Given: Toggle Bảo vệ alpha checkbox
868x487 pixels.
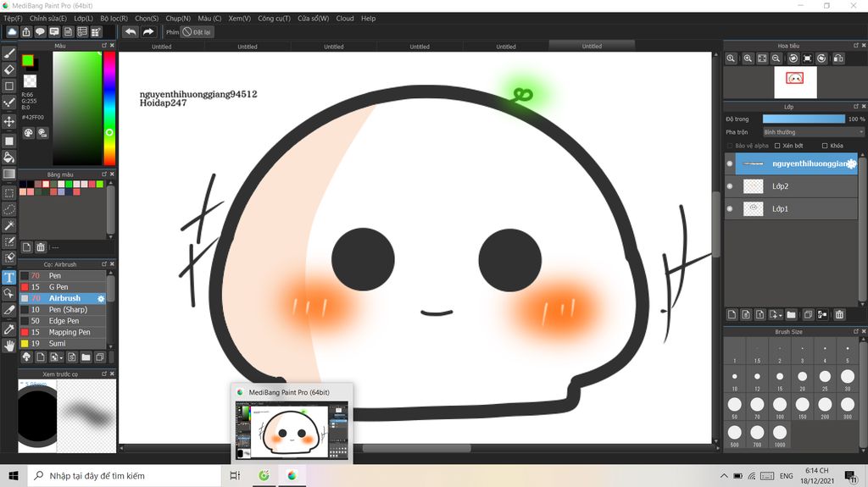Looking at the screenshot, I should (x=730, y=146).
